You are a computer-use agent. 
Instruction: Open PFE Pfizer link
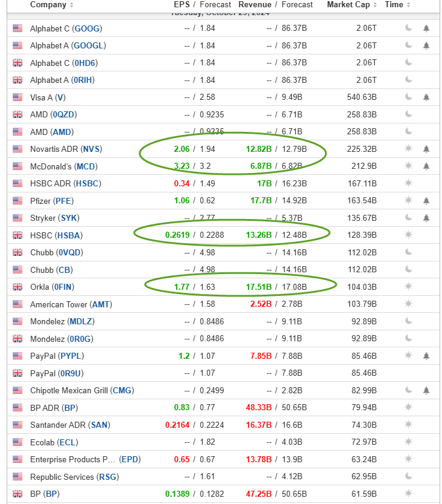(63, 201)
